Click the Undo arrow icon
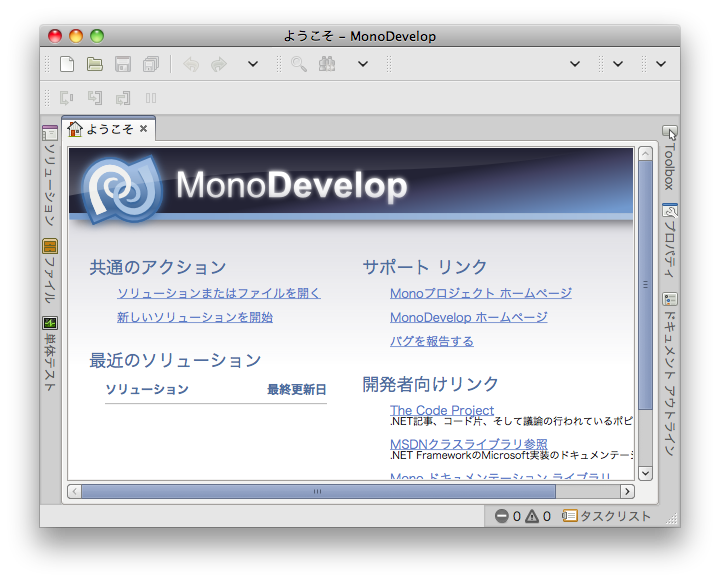This screenshot has height=582, width=720. tap(191, 64)
